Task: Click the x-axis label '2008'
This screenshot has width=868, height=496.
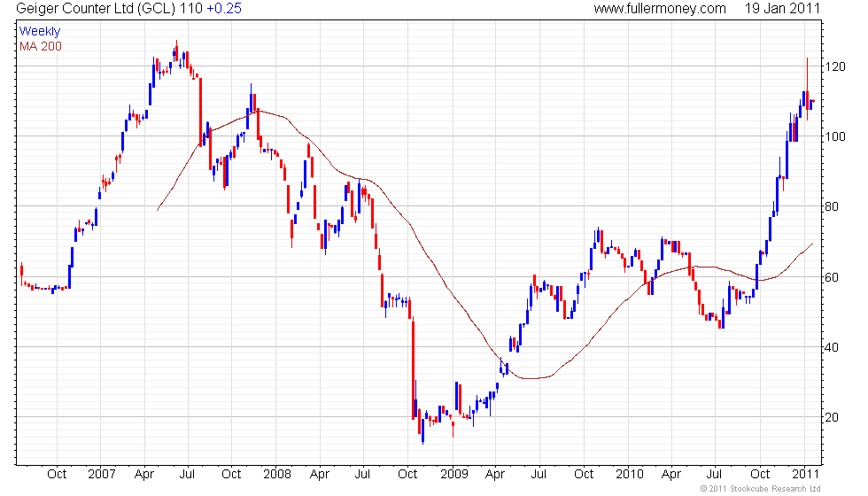Action: click(x=276, y=474)
